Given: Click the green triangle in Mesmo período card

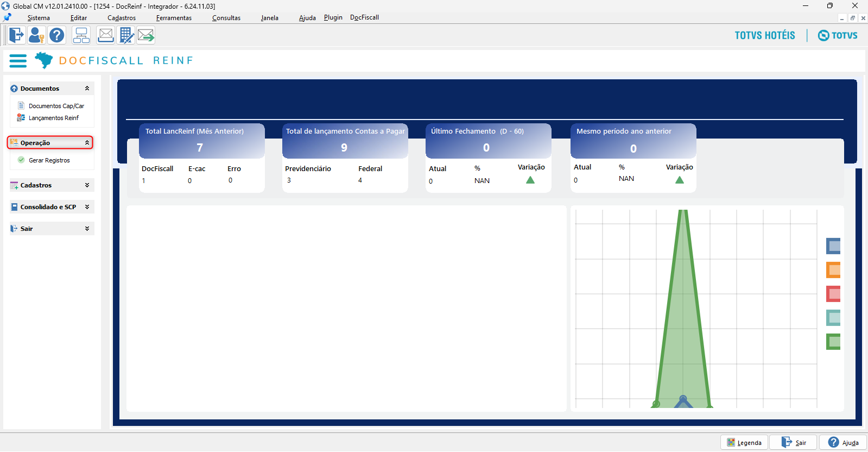Looking at the screenshot, I should 679,180.
